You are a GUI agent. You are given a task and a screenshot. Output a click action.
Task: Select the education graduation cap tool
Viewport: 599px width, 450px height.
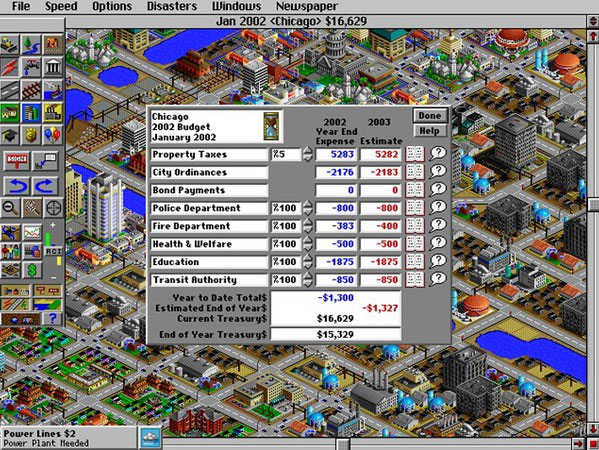[x=10, y=134]
